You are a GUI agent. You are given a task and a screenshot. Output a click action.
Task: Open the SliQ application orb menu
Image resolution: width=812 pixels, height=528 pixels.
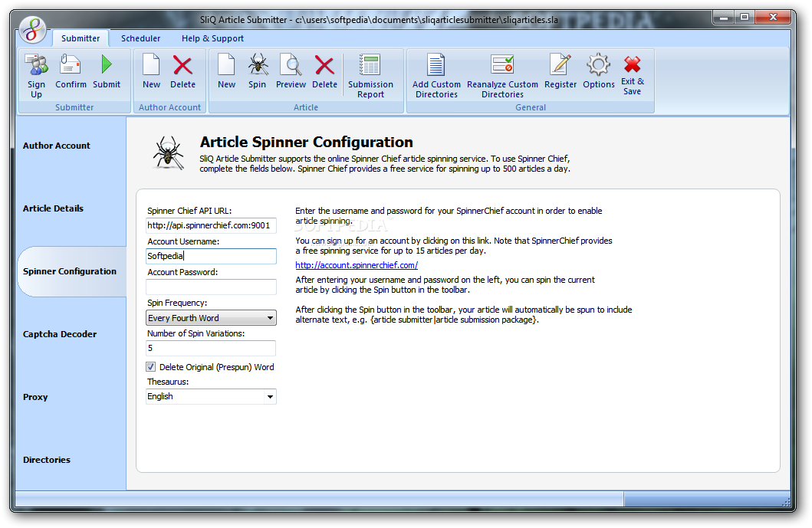click(x=33, y=30)
